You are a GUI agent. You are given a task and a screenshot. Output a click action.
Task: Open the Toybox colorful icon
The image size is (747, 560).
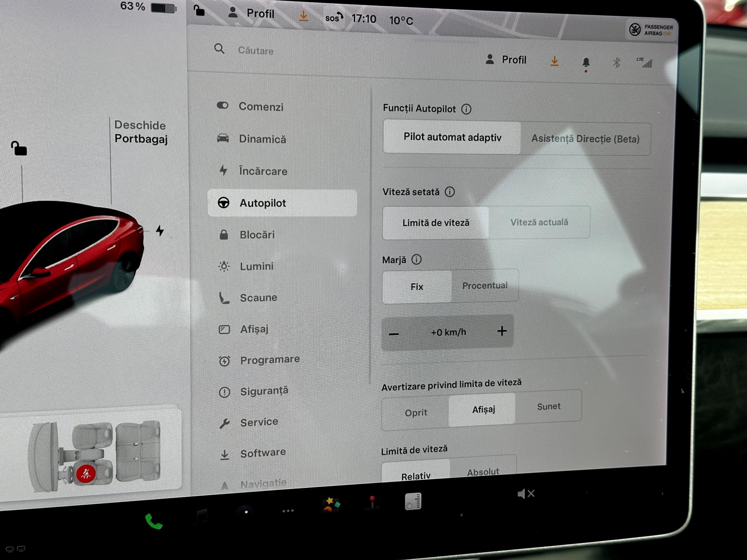coord(330,505)
